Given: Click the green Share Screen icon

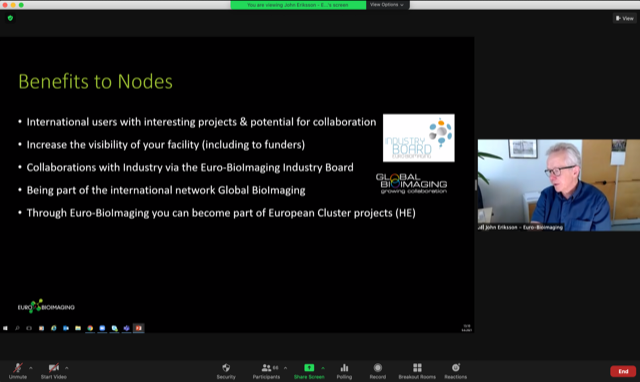Looking at the screenshot, I should [309, 368].
